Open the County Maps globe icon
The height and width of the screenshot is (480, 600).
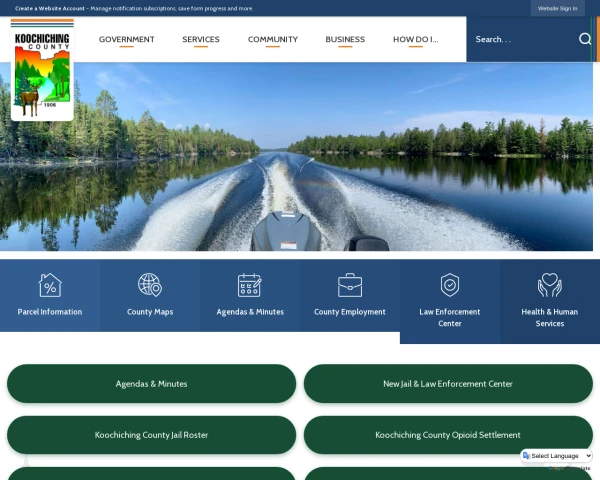pos(150,285)
